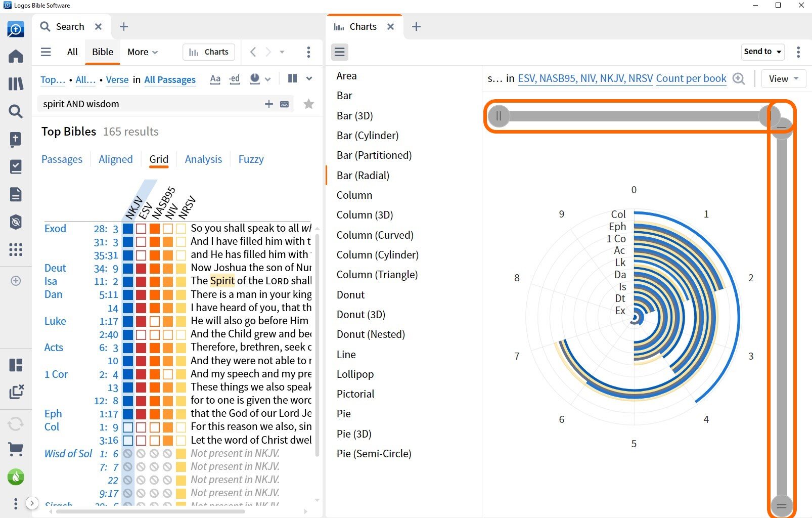Open the Library bookshelf icon
812x518 pixels.
click(16, 83)
